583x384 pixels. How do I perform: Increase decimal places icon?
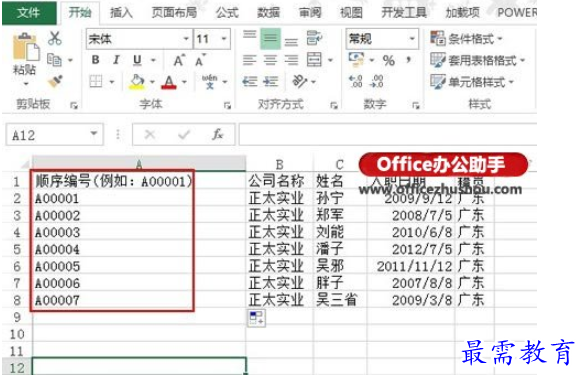pyautogui.click(x=356, y=81)
